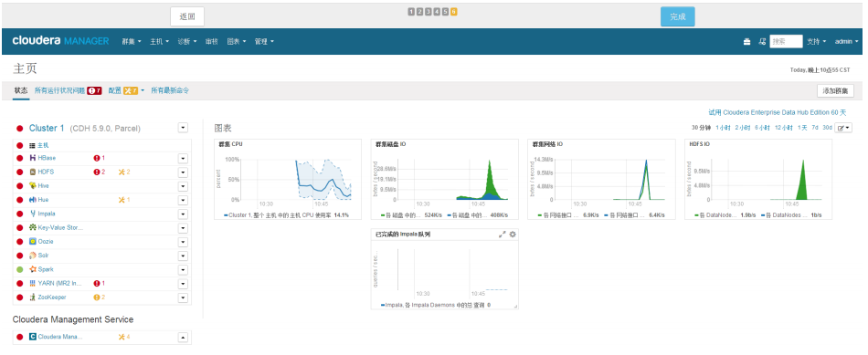Open the 主机 menu
This screenshot has width=868, height=355.
pyautogui.click(x=159, y=41)
